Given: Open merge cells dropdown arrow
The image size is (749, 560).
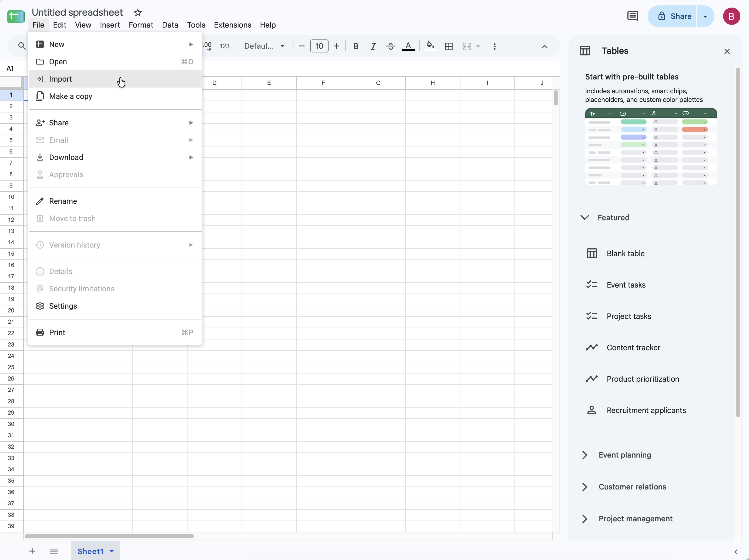Looking at the screenshot, I should [478, 46].
